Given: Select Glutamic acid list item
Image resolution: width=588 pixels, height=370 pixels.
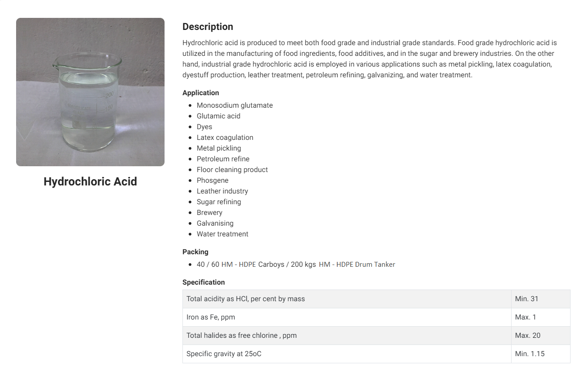Looking at the screenshot, I should pos(219,116).
